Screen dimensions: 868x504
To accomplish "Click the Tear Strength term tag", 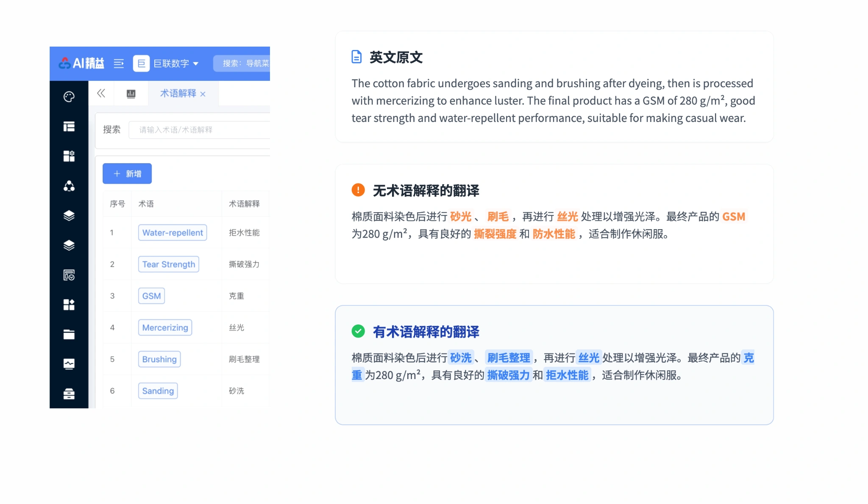I will pyautogui.click(x=169, y=264).
